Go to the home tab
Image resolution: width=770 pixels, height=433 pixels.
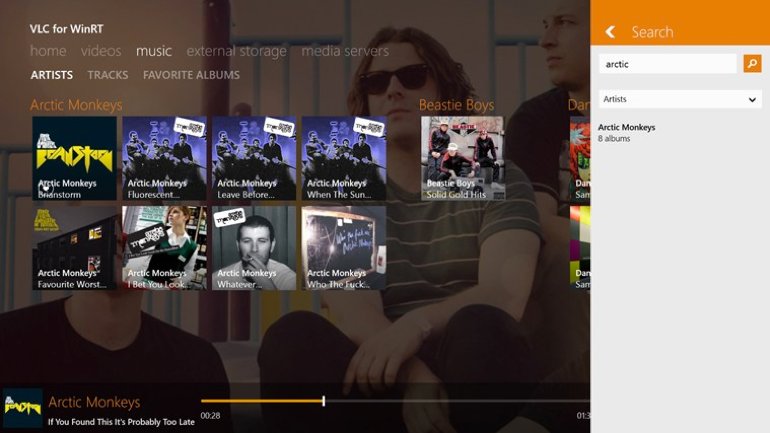[x=48, y=51]
